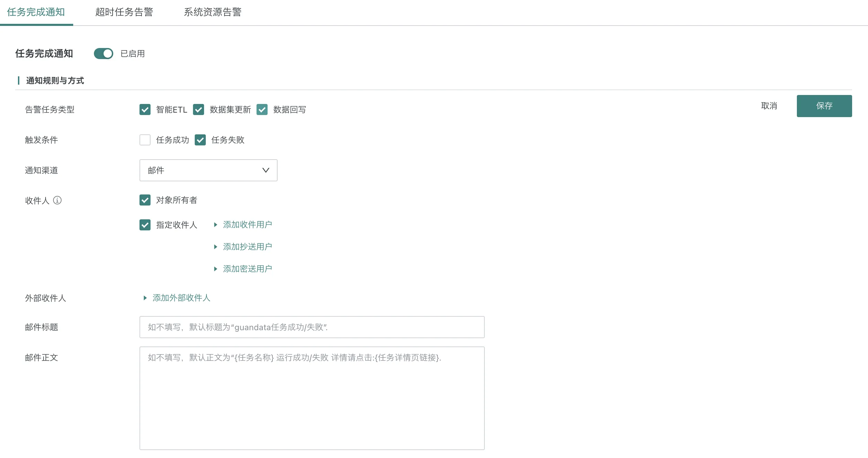
Task: Uncheck the 数据回写 checkbox
Action: click(262, 109)
